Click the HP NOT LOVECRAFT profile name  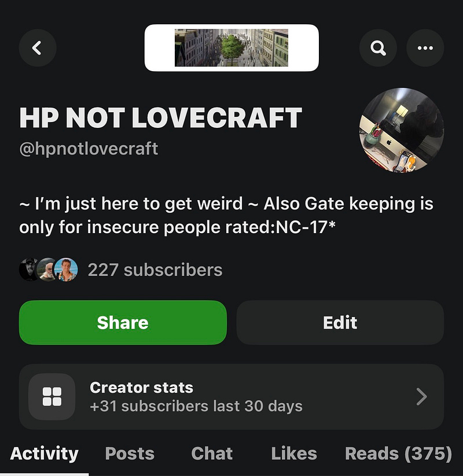161,118
